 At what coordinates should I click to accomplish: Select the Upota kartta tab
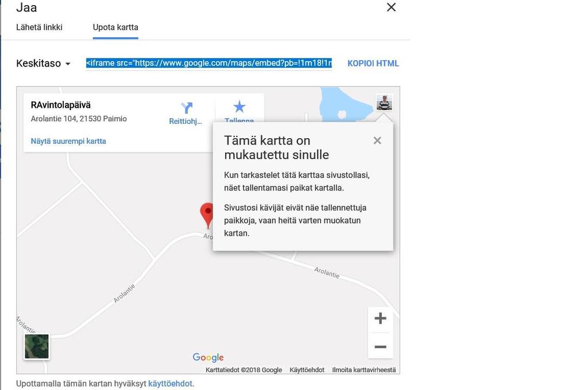[115, 28]
